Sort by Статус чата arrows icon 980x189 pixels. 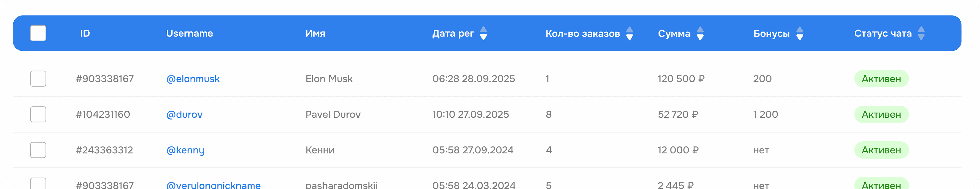pos(921,33)
